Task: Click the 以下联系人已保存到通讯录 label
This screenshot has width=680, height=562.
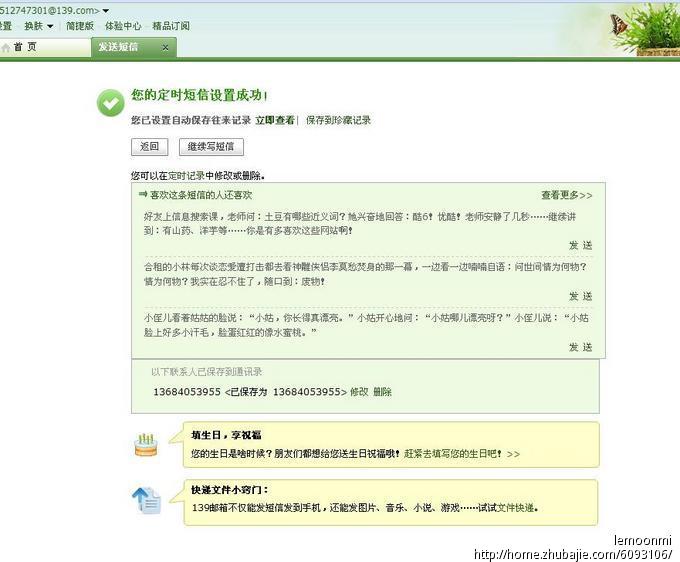Action: click(206, 372)
